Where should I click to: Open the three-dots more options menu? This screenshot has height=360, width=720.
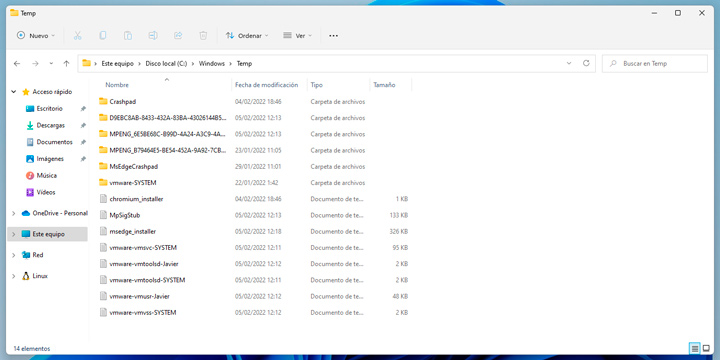[333, 35]
